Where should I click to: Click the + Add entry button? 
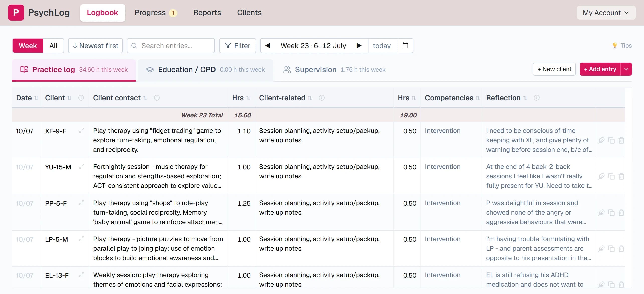pos(600,69)
